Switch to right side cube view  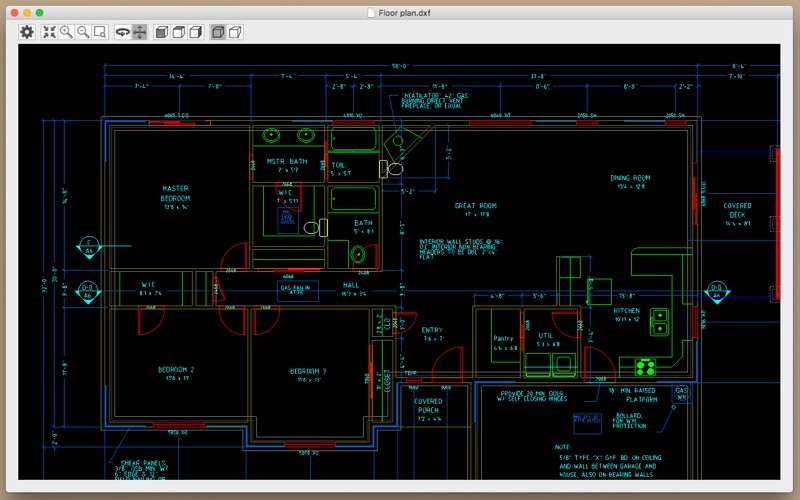(195, 32)
